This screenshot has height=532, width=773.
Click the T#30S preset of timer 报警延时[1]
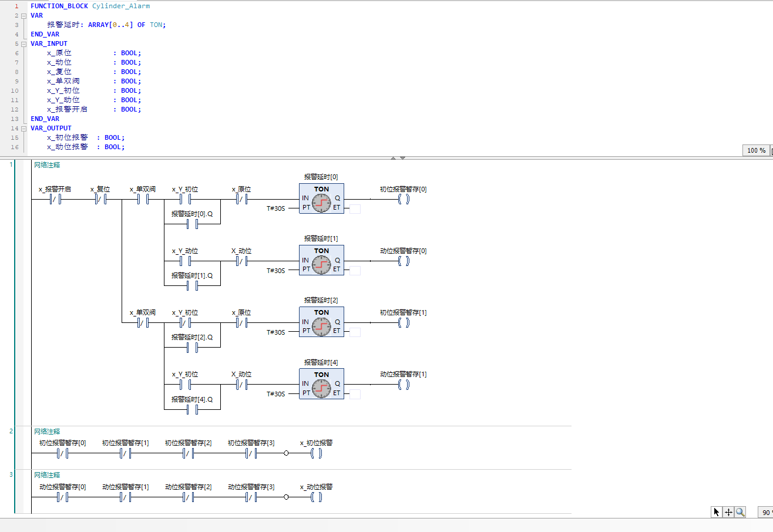[275, 271]
